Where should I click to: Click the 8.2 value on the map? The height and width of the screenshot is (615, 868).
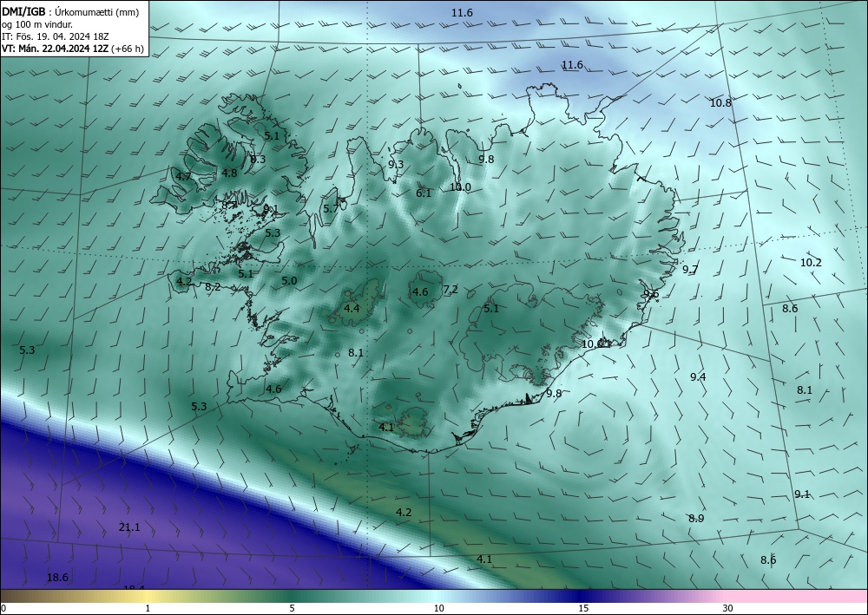pyautogui.click(x=213, y=287)
